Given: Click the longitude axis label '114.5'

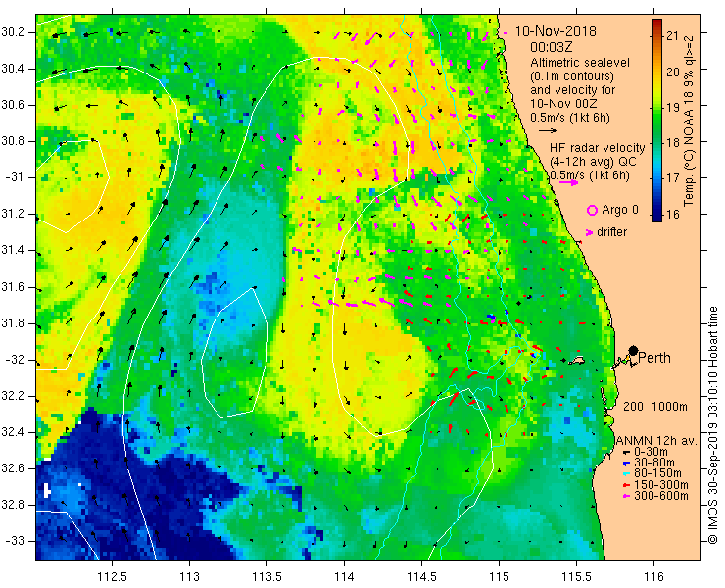Looking at the screenshot, I should 421,576.
